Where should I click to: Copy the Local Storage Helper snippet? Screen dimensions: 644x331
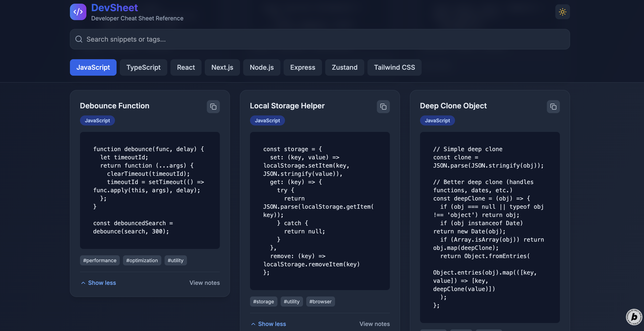[383, 107]
